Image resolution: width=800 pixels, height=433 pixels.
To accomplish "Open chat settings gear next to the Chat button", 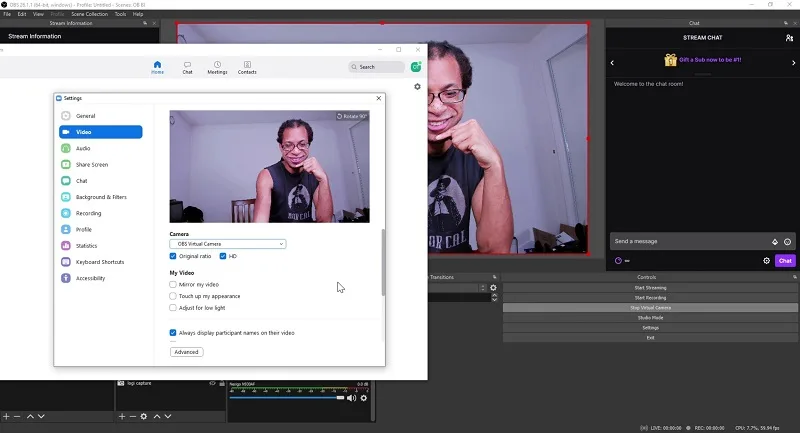I will (766, 261).
